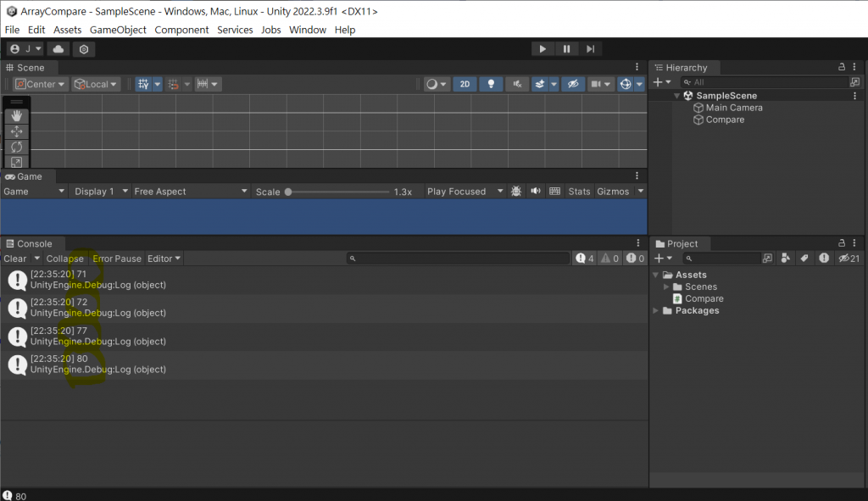868x501 pixels.
Task: Click the Clear button in Console
Action: 15,259
